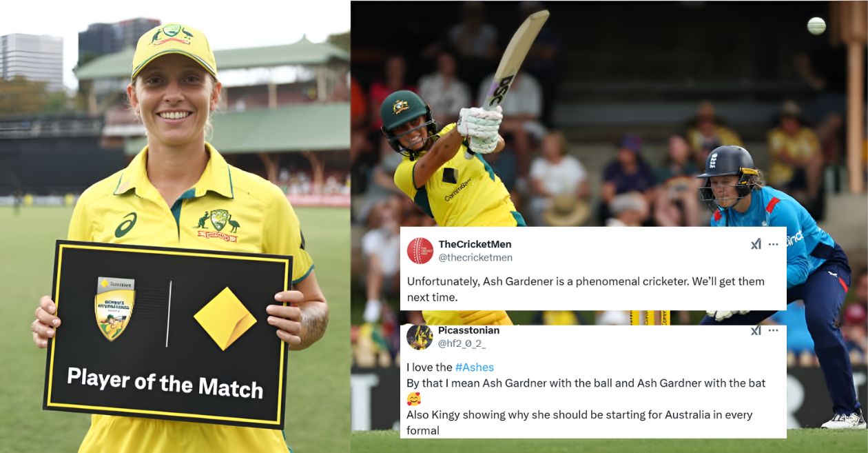The image size is (868, 453).
Task: Click the Cricket Australia shield on sign
Action: (114, 308)
